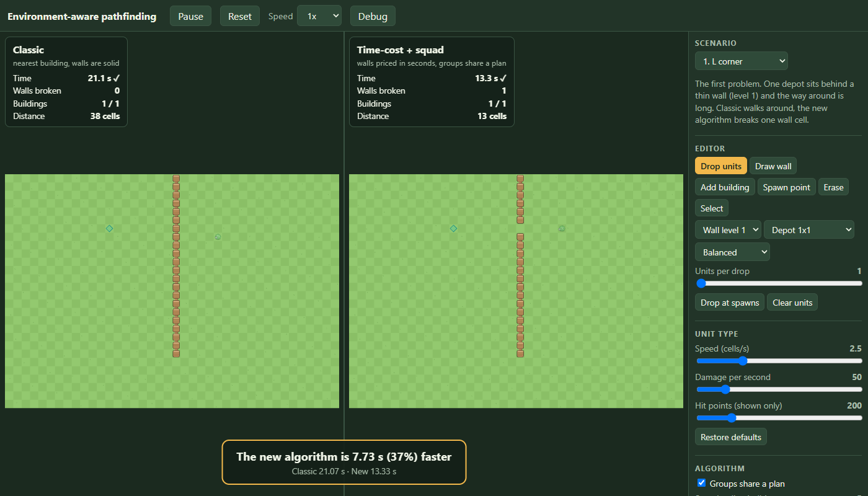Screen dimensions: 868x496
Task: Set the Hit points slider
Action: [779, 418]
